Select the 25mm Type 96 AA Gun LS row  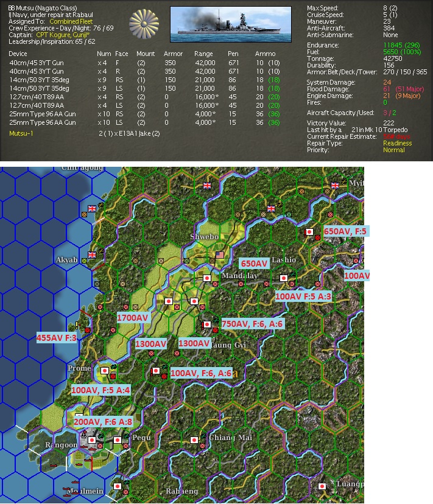tap(144, 122)
